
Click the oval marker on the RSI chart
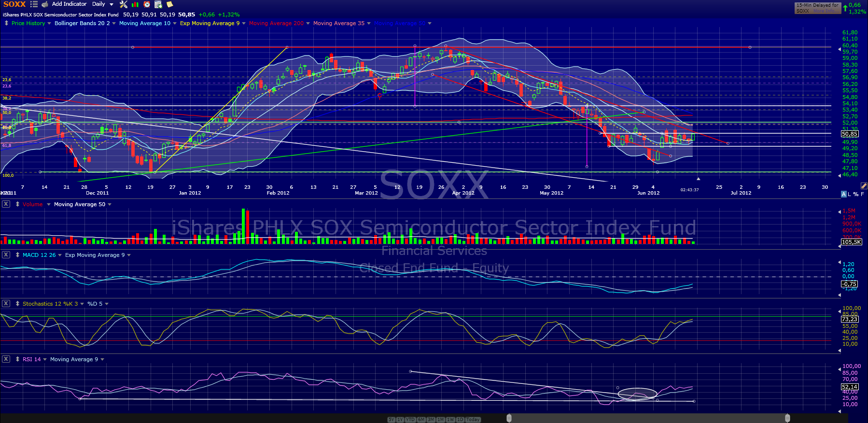point(637,394)
